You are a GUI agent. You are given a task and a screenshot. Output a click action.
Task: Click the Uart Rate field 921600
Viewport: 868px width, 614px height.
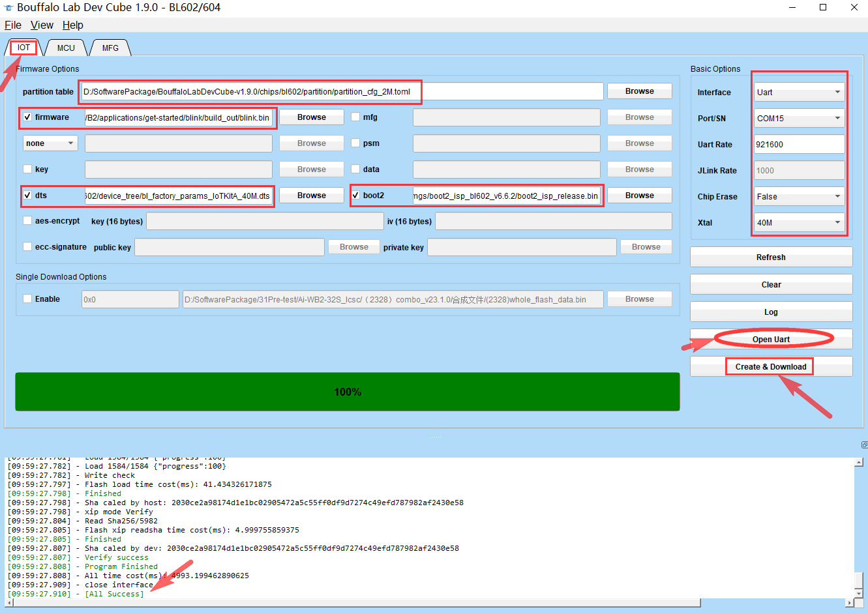tap(799, 144)
